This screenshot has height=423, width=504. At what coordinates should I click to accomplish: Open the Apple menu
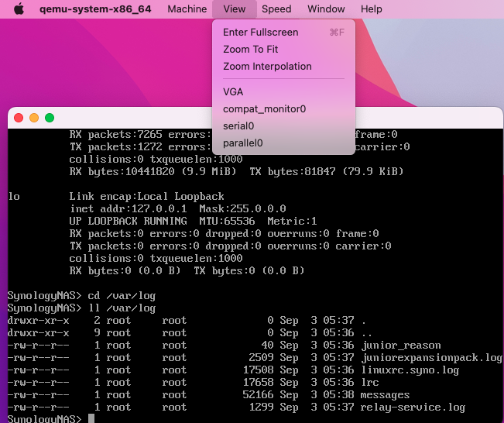point(19,9)
